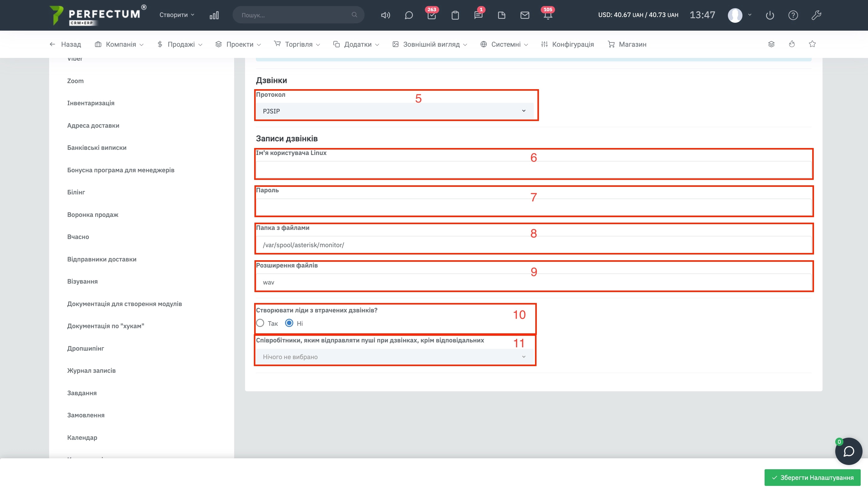Expand the Додатки menu

[356, 44]
